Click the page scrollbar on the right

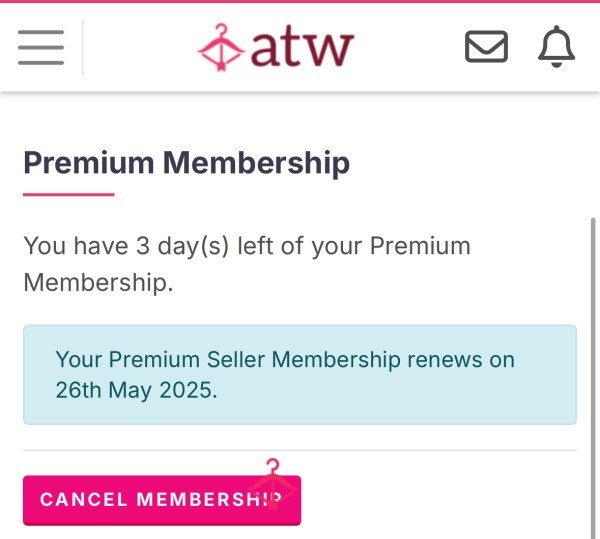[x=593, y=377]
